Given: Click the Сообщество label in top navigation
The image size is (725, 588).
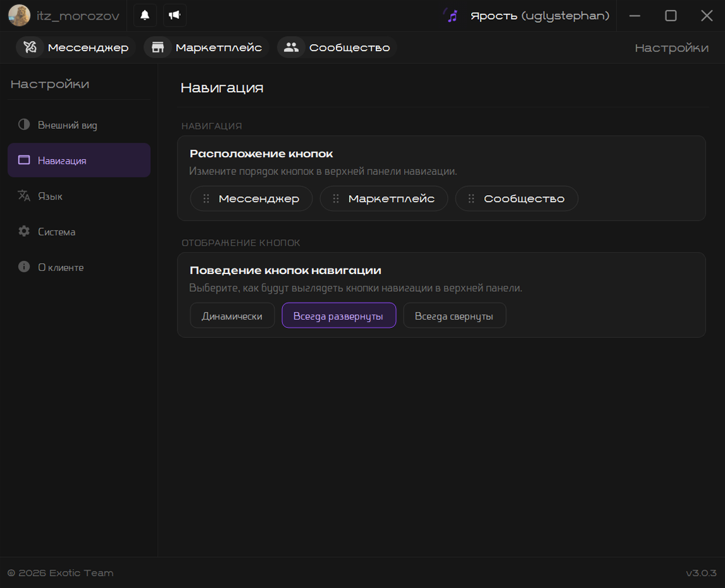Looking at the screenshot, I should (x=350, y=47).
